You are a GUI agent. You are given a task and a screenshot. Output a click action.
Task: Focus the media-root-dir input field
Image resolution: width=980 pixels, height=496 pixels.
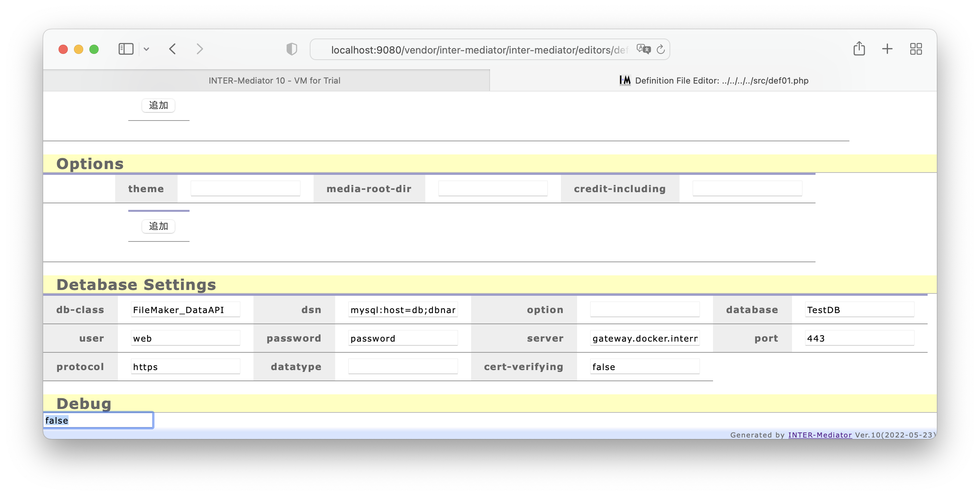click(x=493, y=189)
